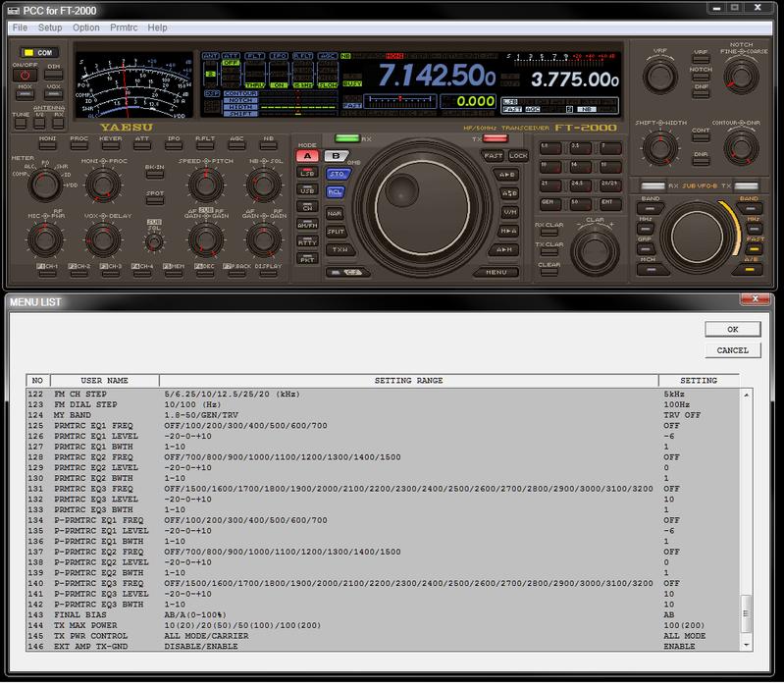Click the 24.5 MHz band key

581,185
